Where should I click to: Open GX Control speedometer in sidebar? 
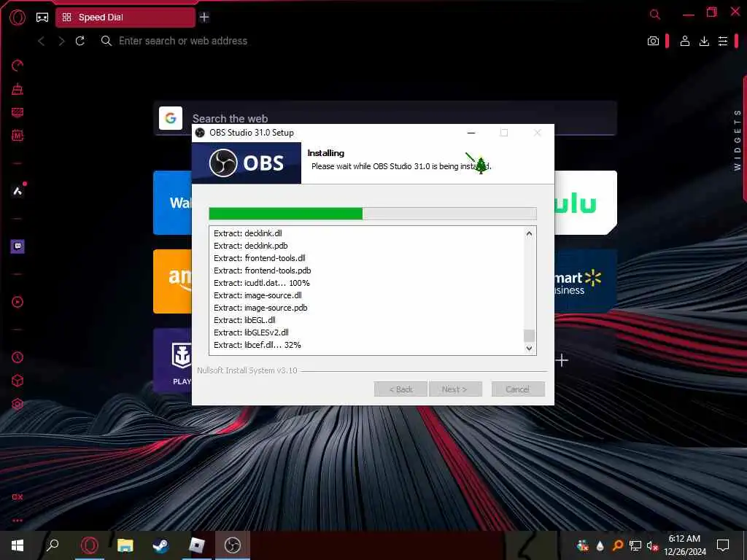tap(18, 65)
